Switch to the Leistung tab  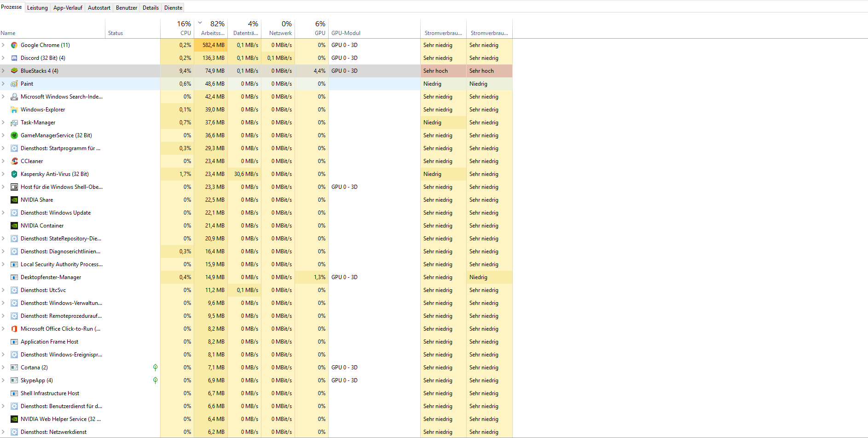tap(37, 8)
